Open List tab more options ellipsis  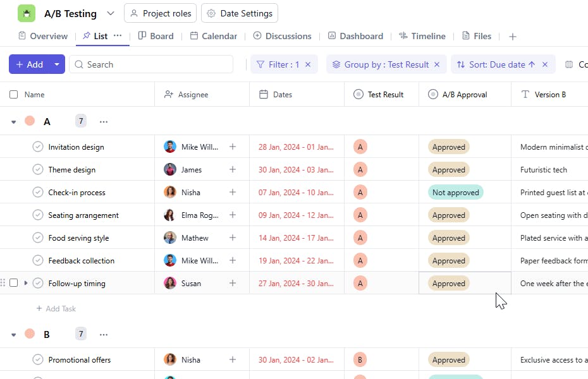pos(118,36)
